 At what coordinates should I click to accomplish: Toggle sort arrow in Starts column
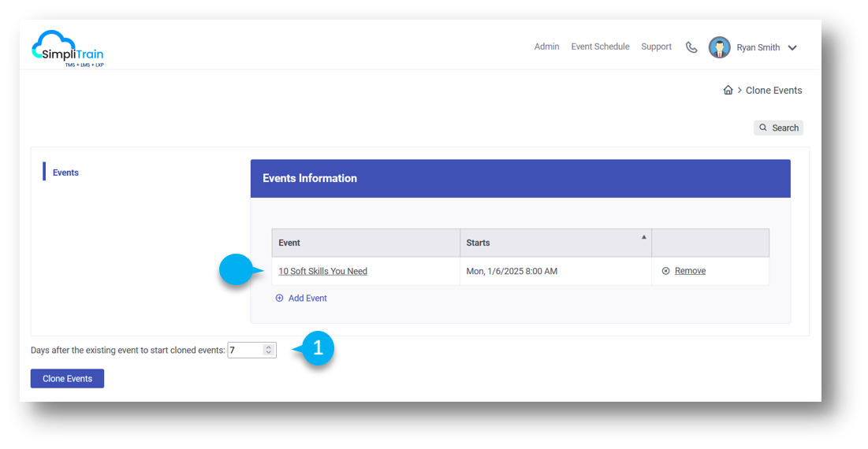pos(643,237)
